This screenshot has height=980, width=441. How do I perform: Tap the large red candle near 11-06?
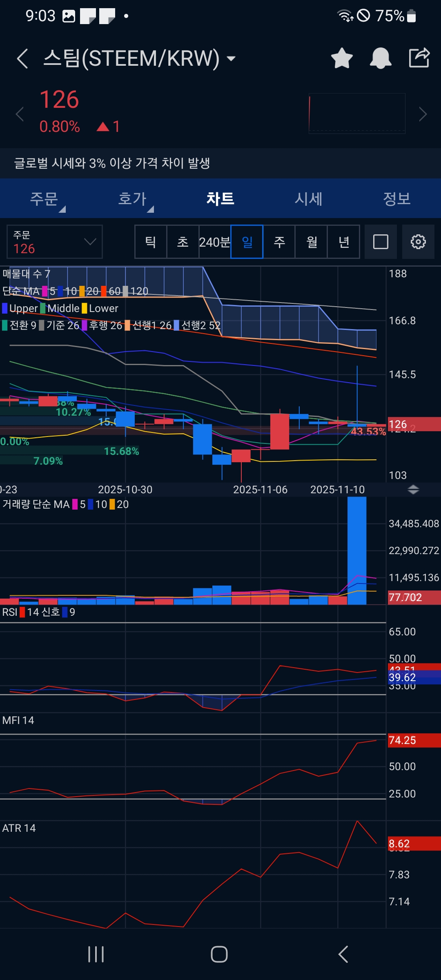coord(280,432)
